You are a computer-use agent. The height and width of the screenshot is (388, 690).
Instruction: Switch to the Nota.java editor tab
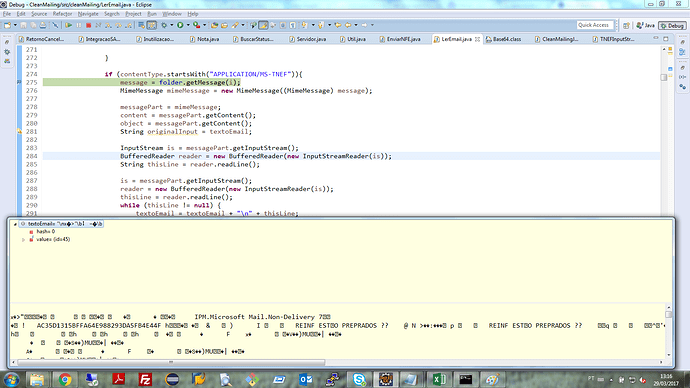pos(205,39)
